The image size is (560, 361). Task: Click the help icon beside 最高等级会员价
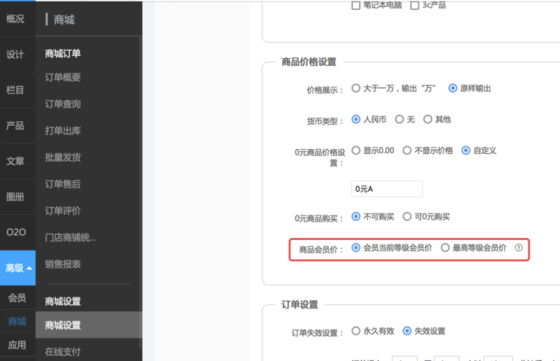click(519, 247)
